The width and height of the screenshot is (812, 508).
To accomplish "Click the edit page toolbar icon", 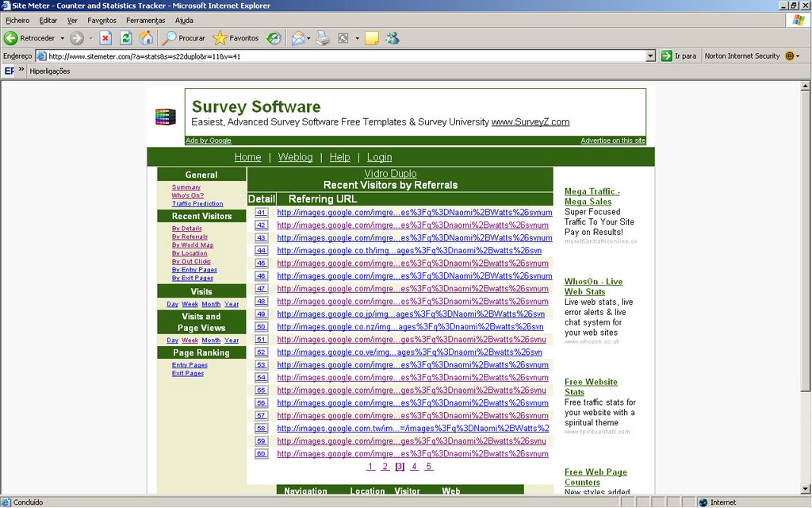I will (x=343, y=38).
